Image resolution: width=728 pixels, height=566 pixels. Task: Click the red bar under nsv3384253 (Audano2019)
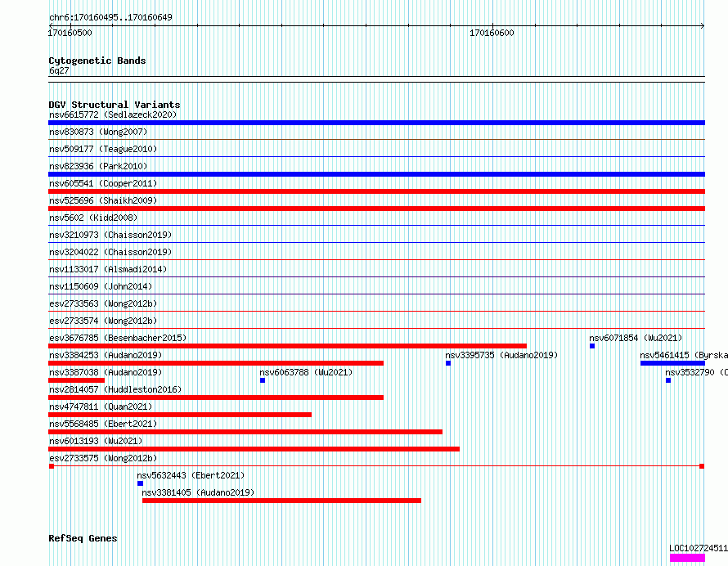(x=216, y=363)
